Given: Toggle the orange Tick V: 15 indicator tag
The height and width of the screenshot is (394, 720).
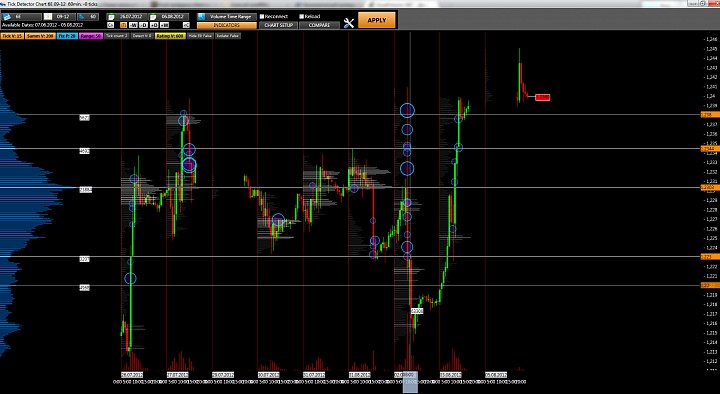Looking at the screenshot, I should pos(12,36).
